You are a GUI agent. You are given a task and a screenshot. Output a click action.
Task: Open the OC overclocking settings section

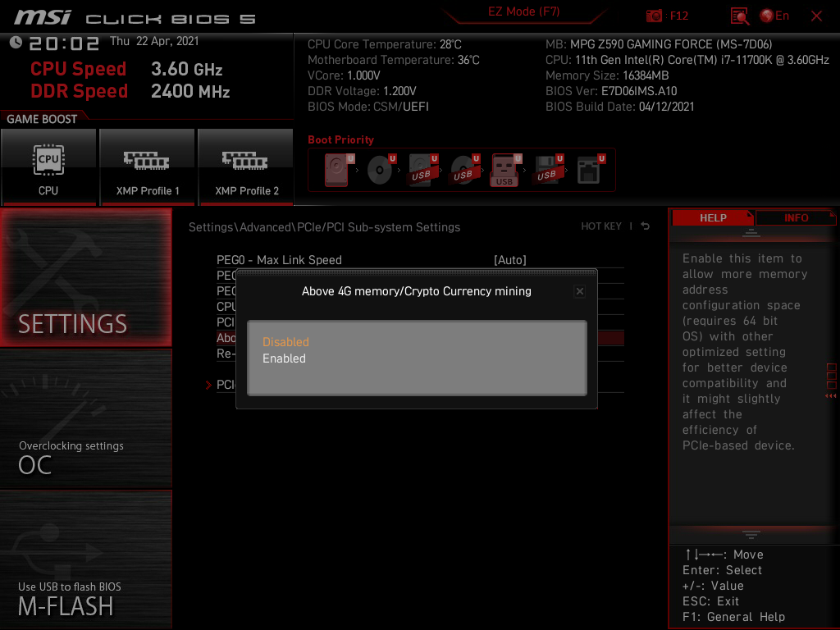pyautogui.click(x=85, y=419)
